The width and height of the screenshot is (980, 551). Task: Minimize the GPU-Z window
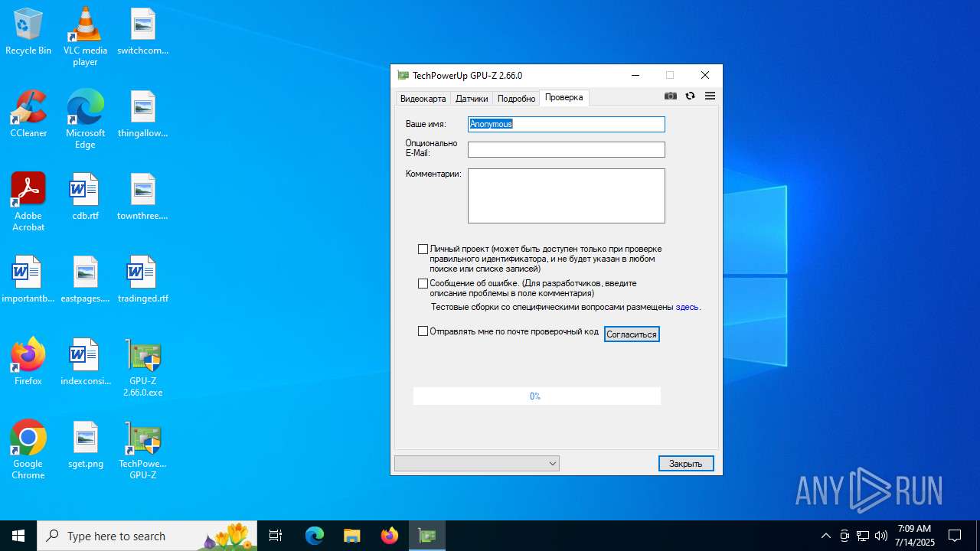(x=635, y=75)
